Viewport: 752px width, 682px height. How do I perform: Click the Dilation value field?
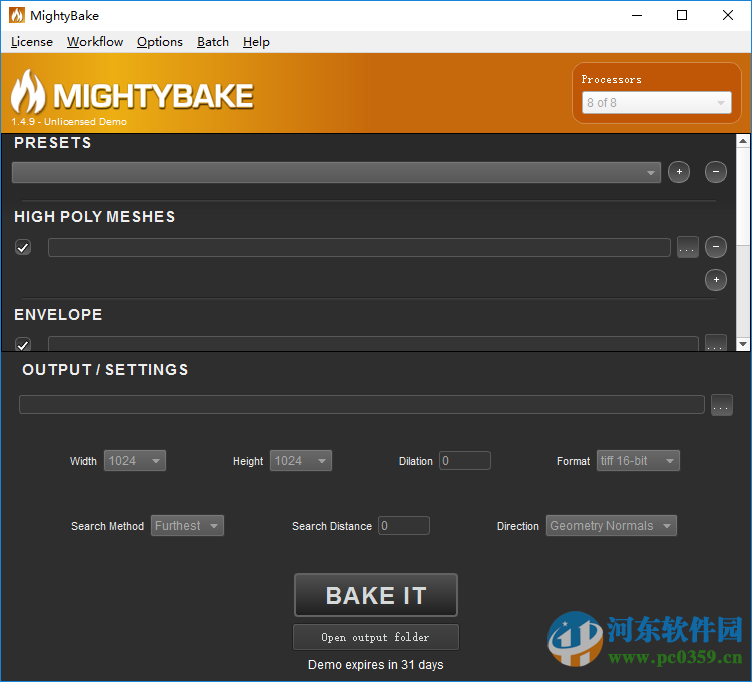(465, 461)
